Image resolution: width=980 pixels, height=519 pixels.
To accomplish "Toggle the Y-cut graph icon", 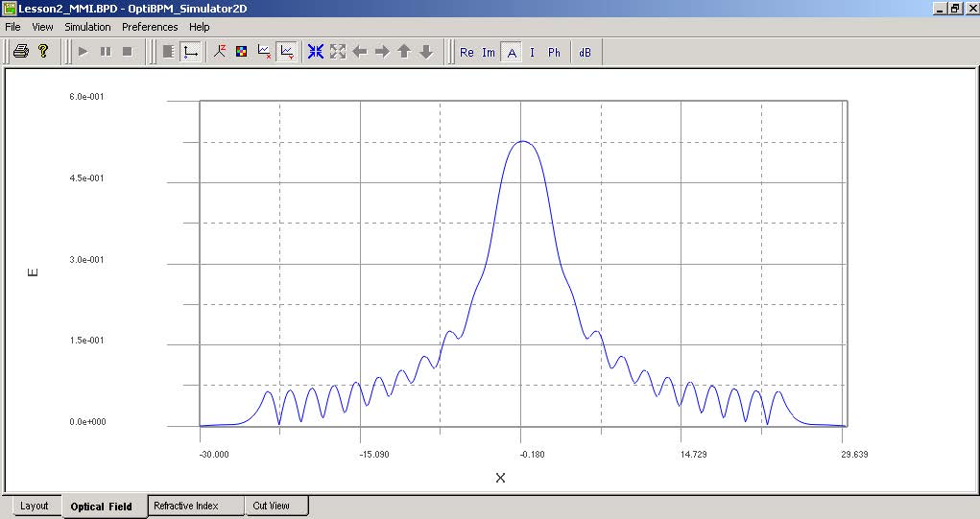I will [x=287, y=52].
